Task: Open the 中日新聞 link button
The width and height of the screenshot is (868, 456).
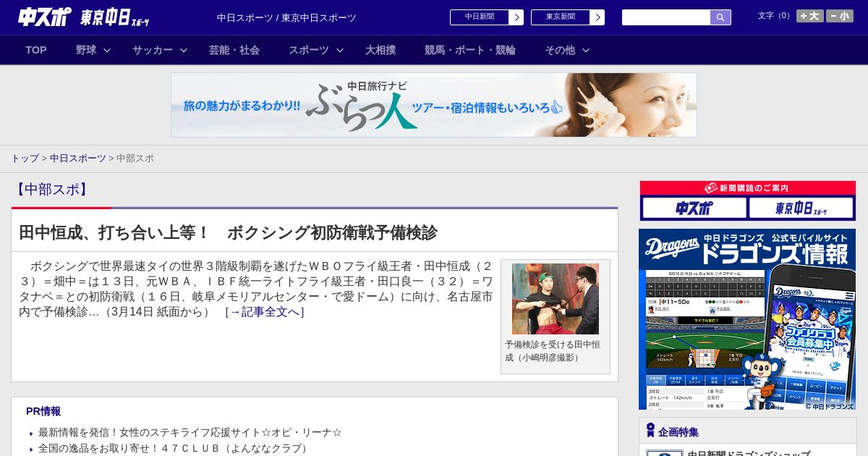Action: (x=480, y=17)
